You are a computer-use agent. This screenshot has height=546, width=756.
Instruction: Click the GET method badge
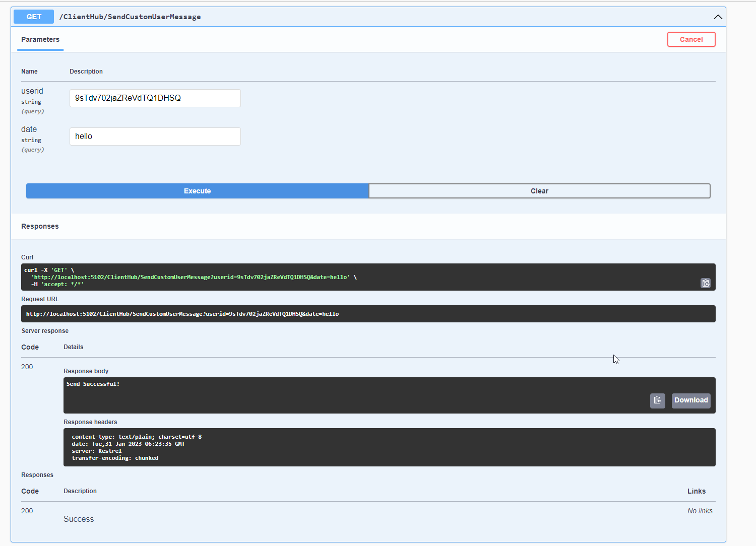click(x=34, y=17)
